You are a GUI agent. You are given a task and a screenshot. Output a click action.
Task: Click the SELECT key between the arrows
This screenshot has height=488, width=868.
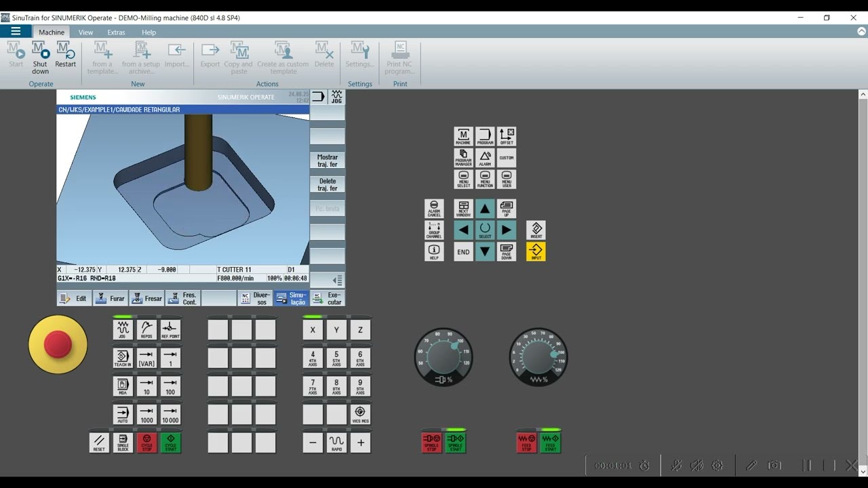click(485, 230)
